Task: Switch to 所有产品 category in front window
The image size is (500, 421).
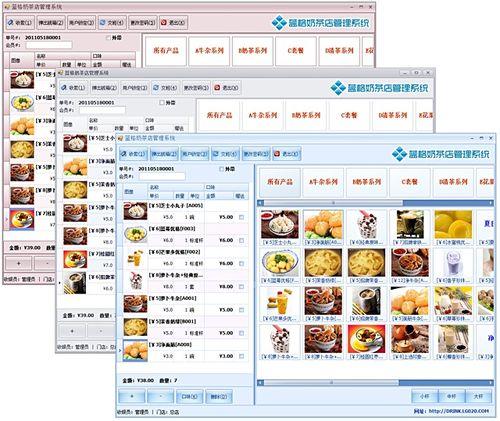Action: (x=280, y=182)
